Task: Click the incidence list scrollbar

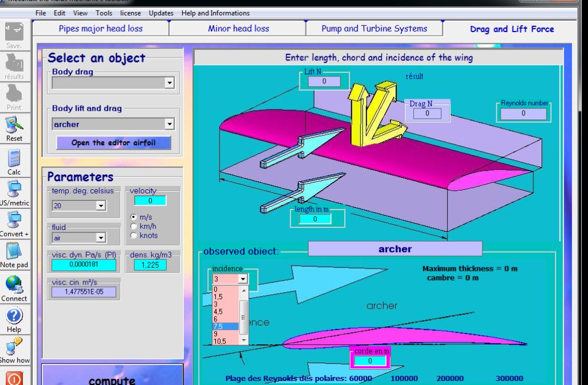Action: [243, 316]
